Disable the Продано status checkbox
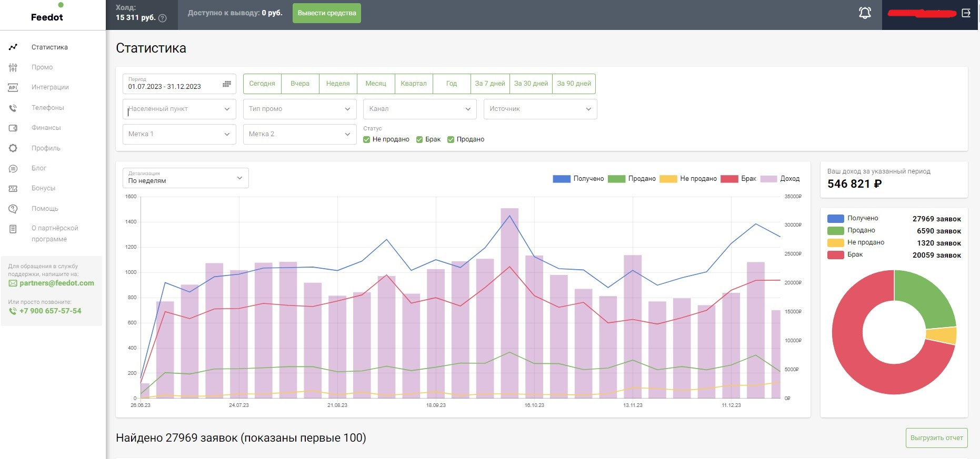The image size is (980, 459). click(x=451, y=140)
